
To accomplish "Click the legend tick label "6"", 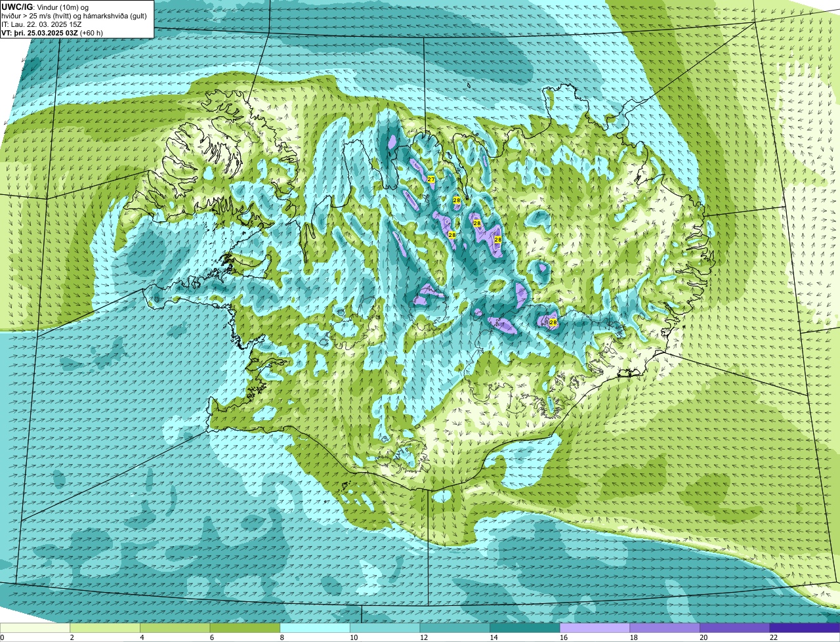I will tap(212, 637).
